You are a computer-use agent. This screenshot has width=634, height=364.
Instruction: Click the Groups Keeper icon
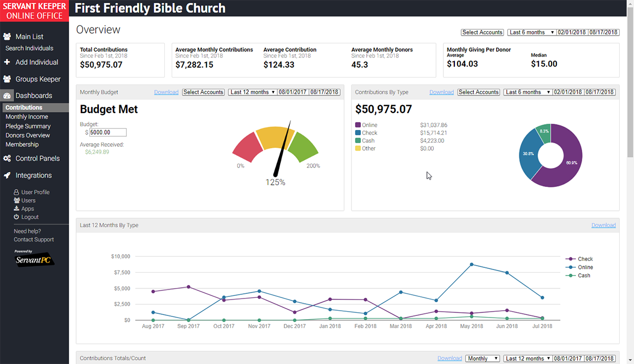coord(7,79)
